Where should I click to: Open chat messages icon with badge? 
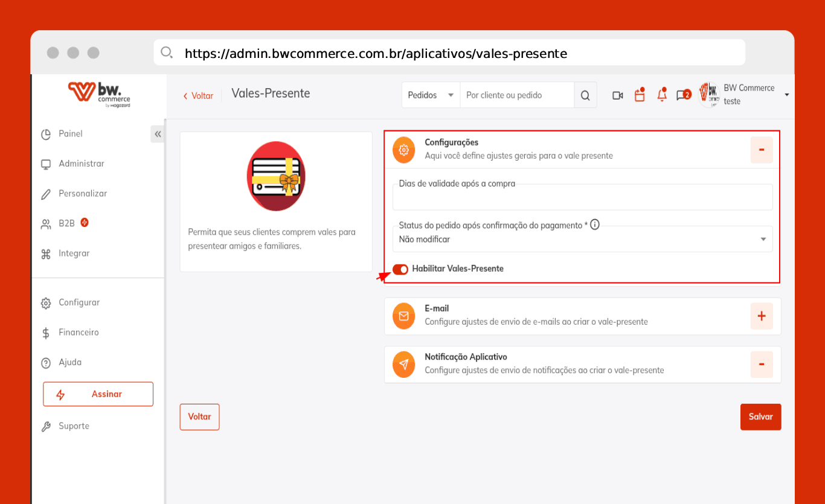click(x=683, y=95)
